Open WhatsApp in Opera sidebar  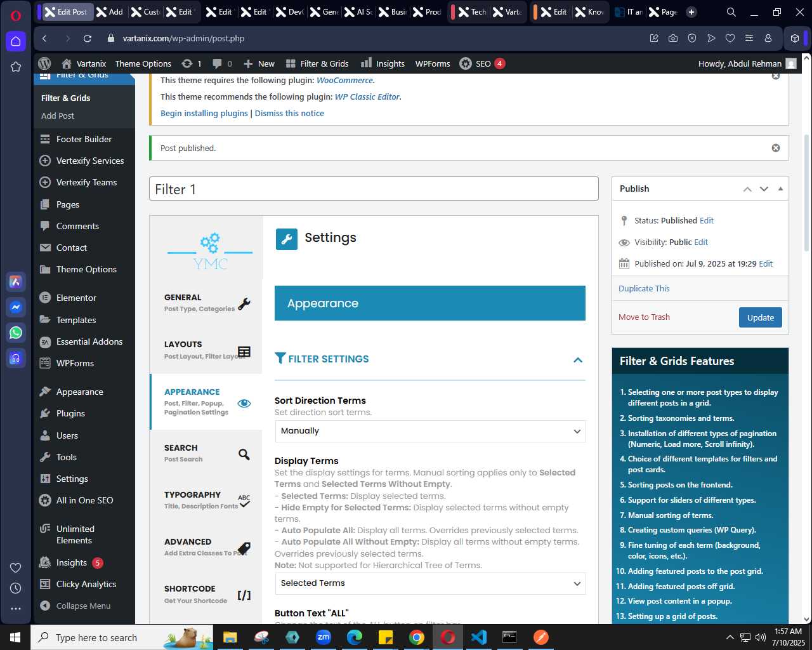pos(16,333)
